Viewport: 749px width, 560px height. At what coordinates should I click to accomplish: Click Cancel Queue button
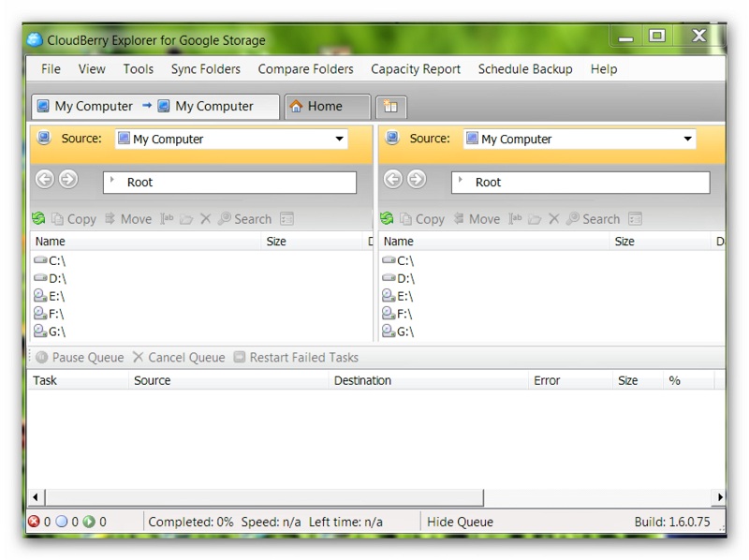click(x=179, y=358)
